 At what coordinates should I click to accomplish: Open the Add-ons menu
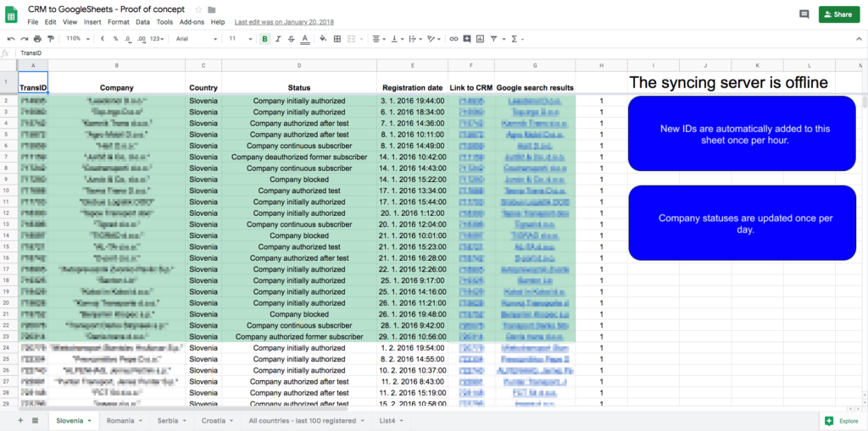coord(192,22)
